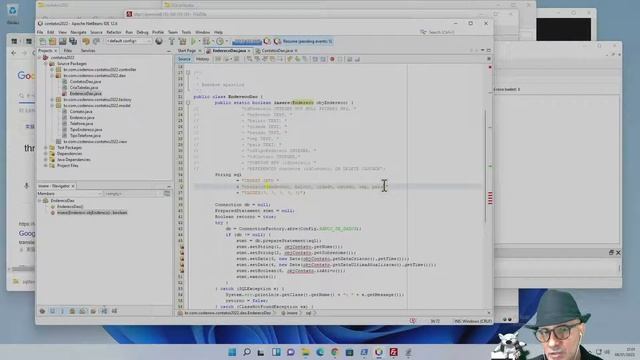
Task: Open the Refactor menu
Action: click(x=114, y=32)
